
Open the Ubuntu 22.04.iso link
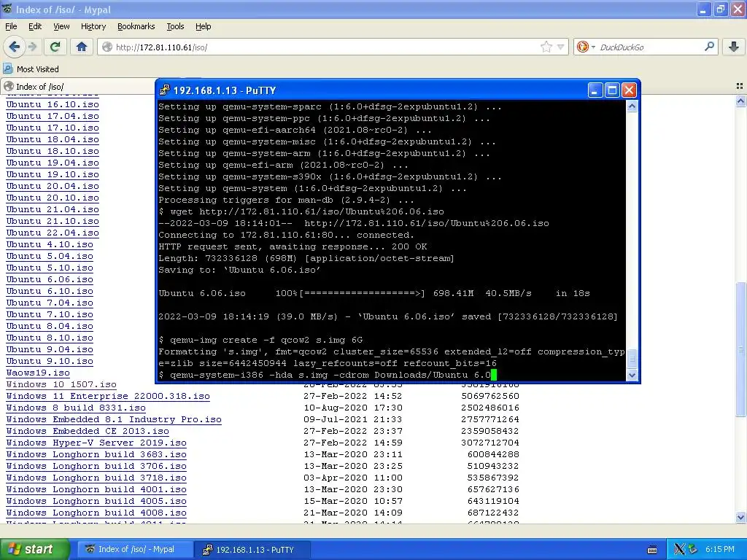53,233
